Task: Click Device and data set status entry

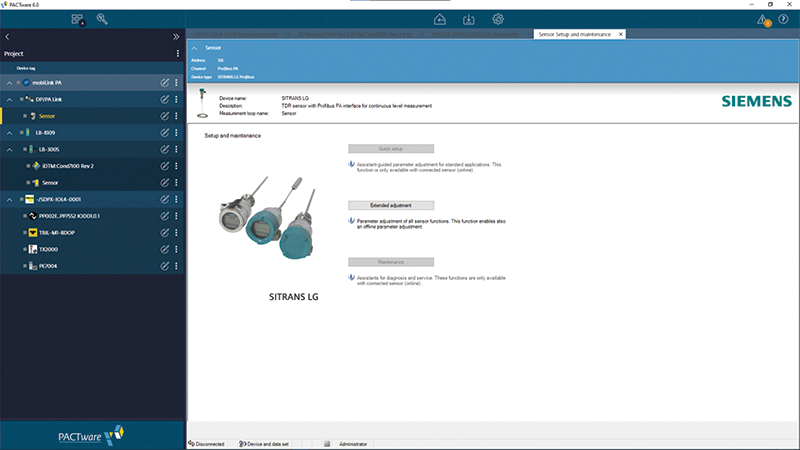Action: tap(264, 444)
